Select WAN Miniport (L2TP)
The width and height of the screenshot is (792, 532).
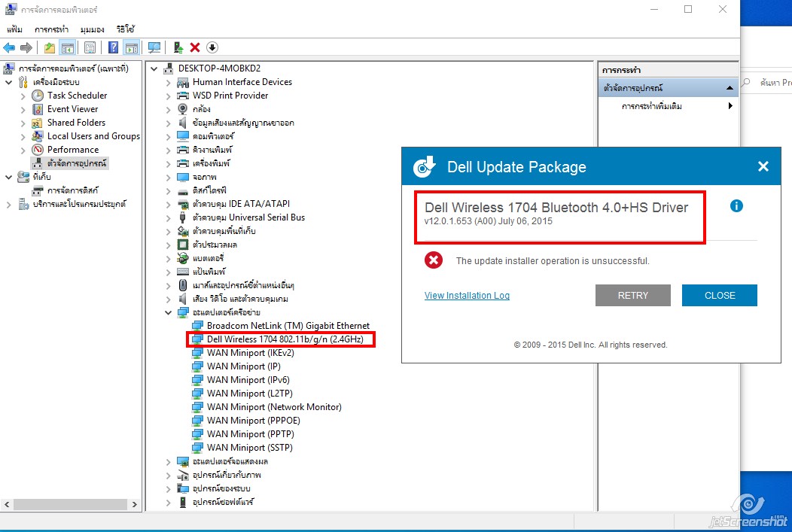pyautogui.click(x=249, y=394)
